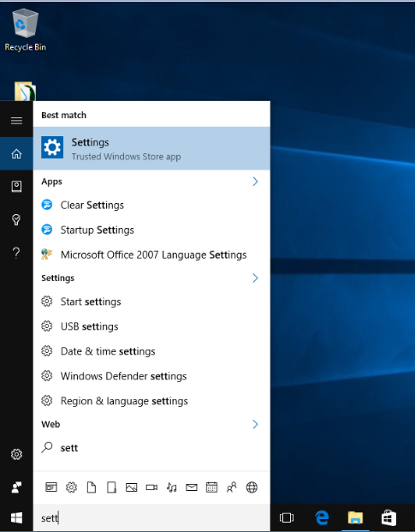Viewport: 415px width, 532px height.
Task: Open Microsoft Office 2007 Language Settings
Action: 151,254
